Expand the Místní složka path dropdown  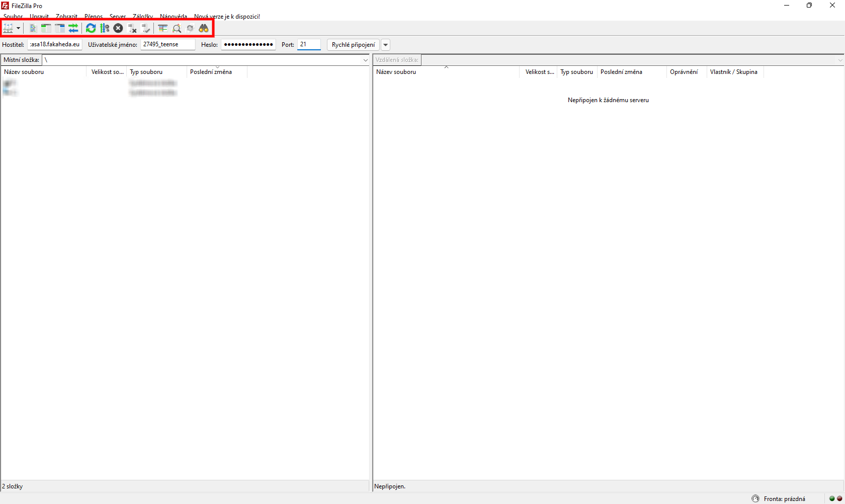coord(366,60)
